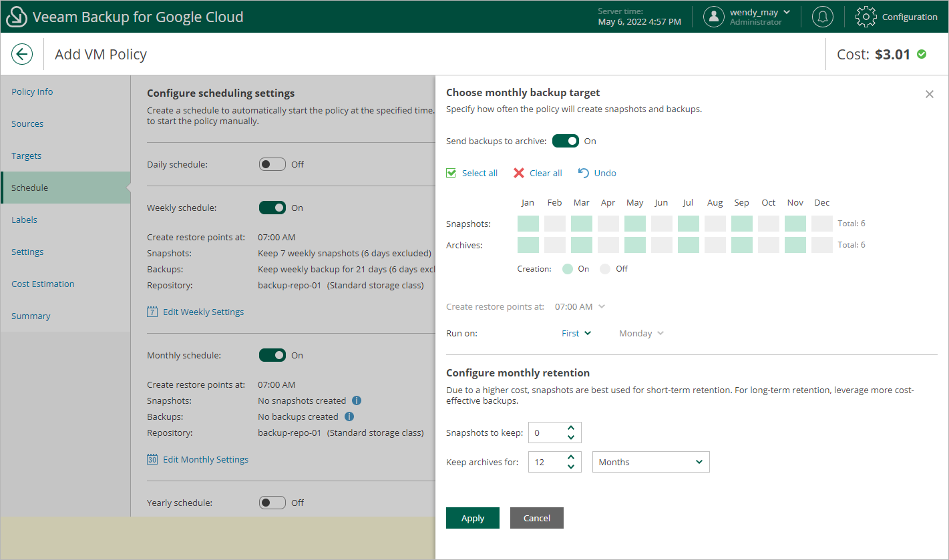The image size is (949, 560).
Task: Click the Veeam logo icon
Action: (x=17, y=17)
